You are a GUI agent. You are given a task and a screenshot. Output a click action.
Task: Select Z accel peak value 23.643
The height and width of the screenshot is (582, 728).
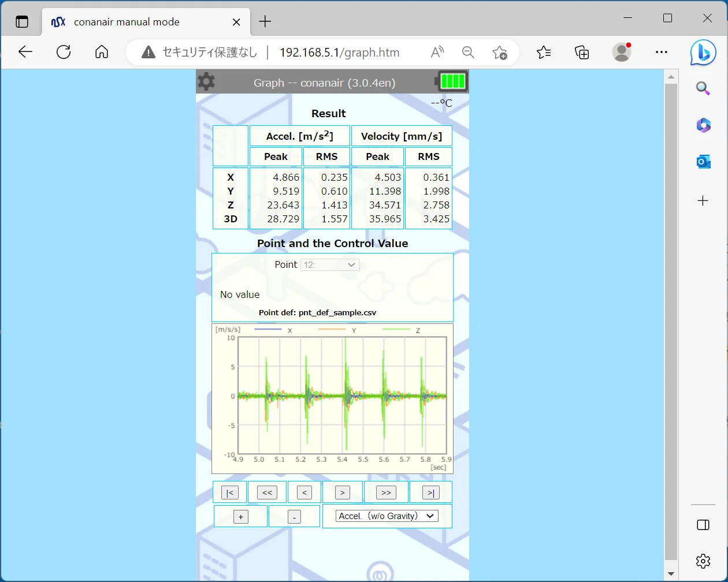point(282,205)
